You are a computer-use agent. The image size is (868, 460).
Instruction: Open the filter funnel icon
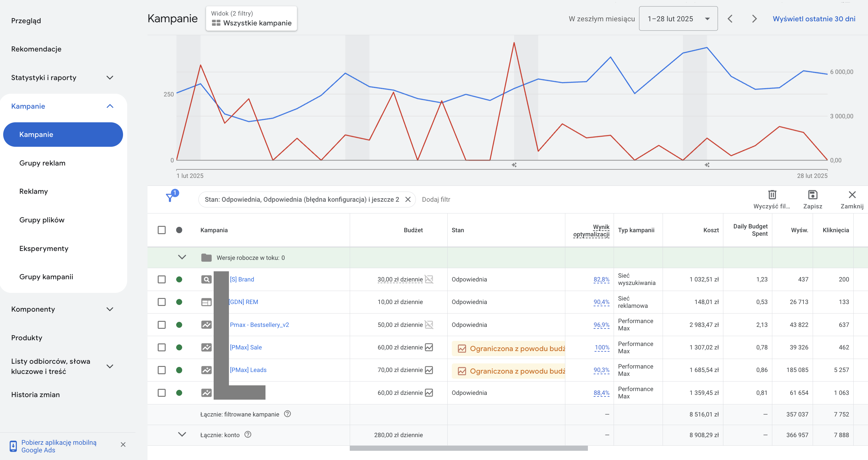[x=170, y=197]
